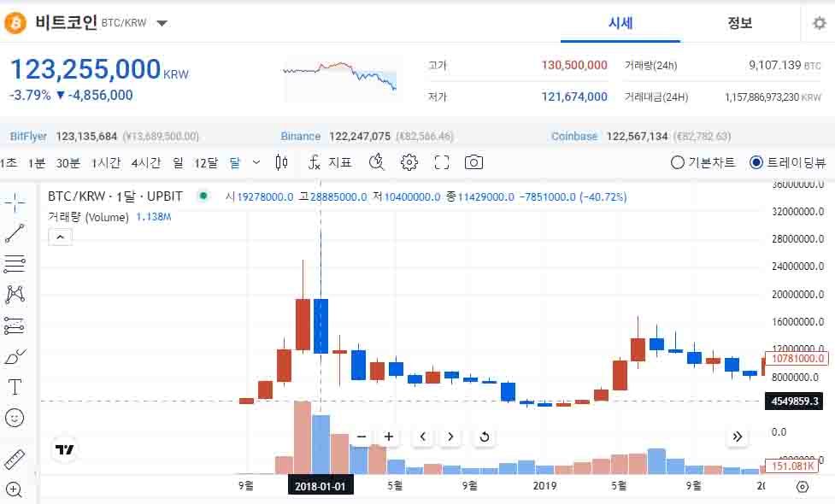The image size is (835, 504).
Task: Select the 기본차트 radio option
Action: [703, 162]
